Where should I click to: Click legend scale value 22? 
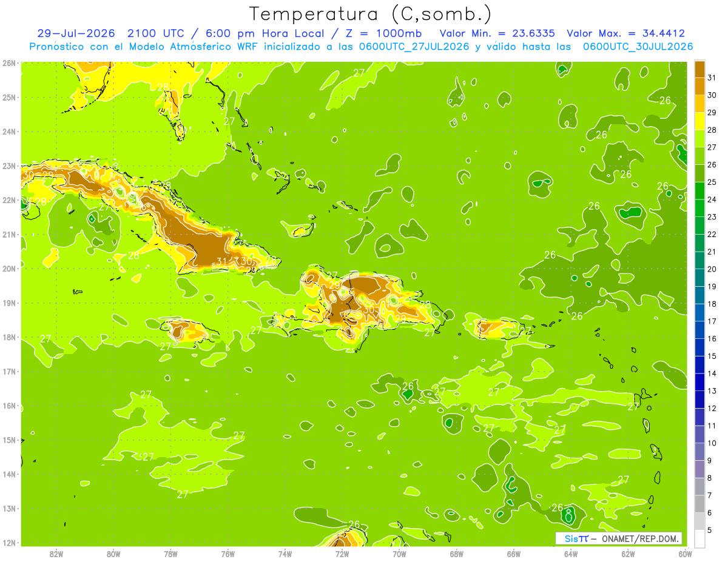point(712,234)
